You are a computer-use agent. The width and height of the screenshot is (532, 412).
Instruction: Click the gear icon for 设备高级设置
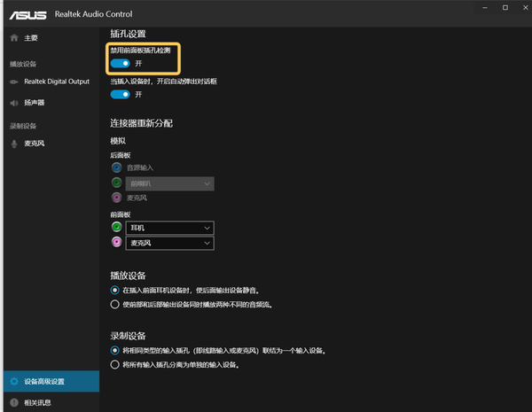tap(13, 382)
